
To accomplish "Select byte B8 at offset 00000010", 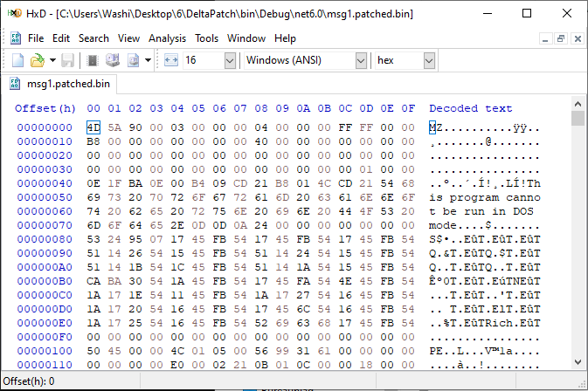I will pos(93,141).
